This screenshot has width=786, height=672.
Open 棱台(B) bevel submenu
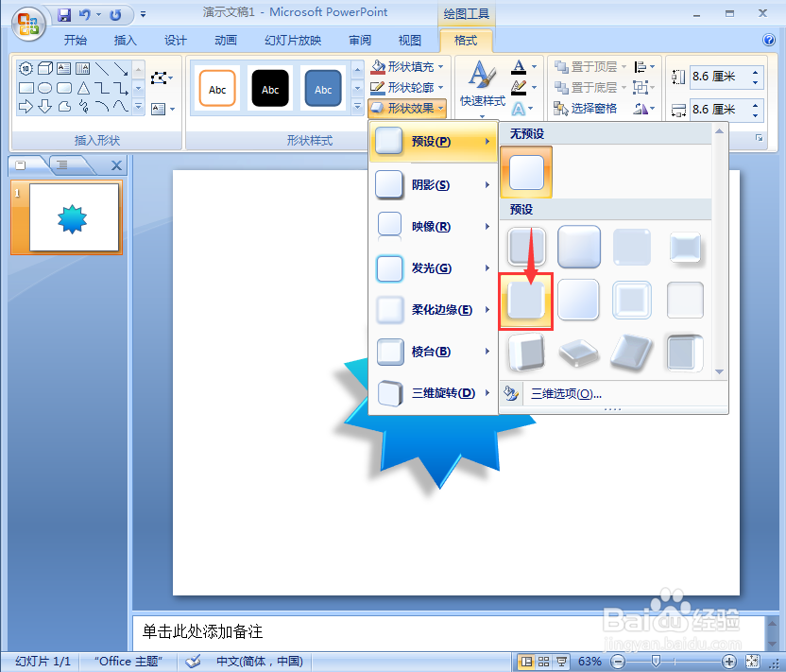pyautogui.click(x=433, y=352)
